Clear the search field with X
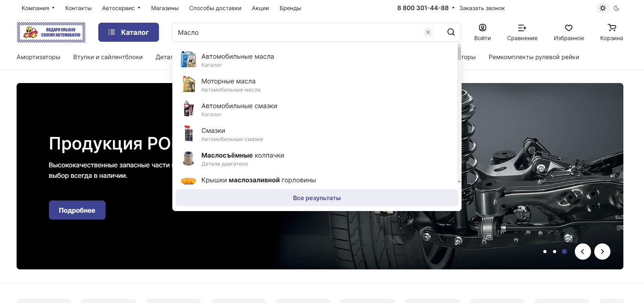Screen dimensions: 644x303 click(428, 32)
